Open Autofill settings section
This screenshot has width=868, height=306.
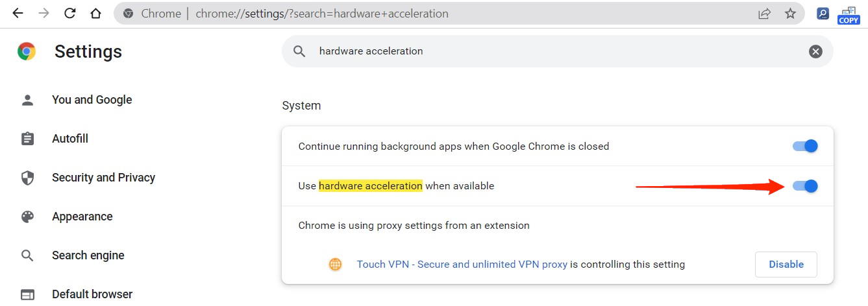click(x=70, y=139)
